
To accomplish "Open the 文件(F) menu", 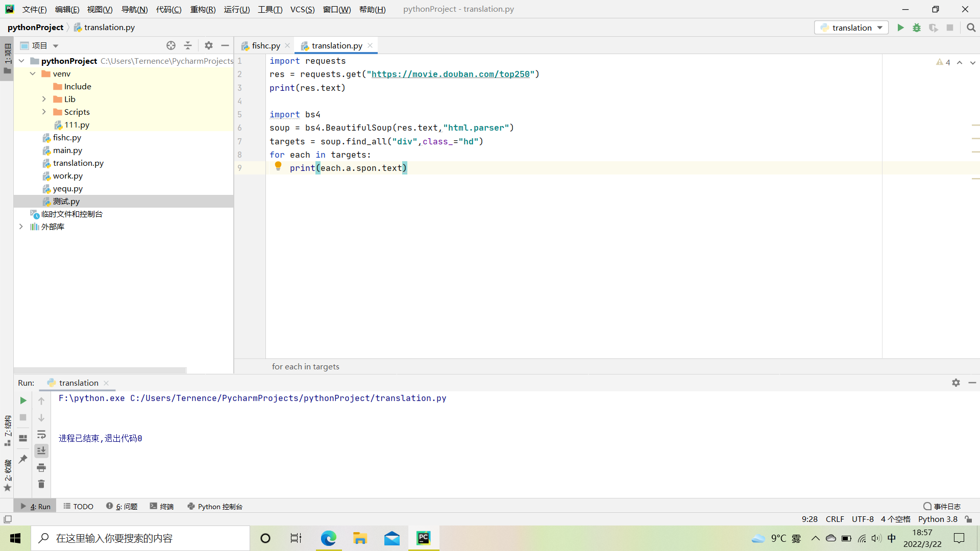I will point(35,9).
